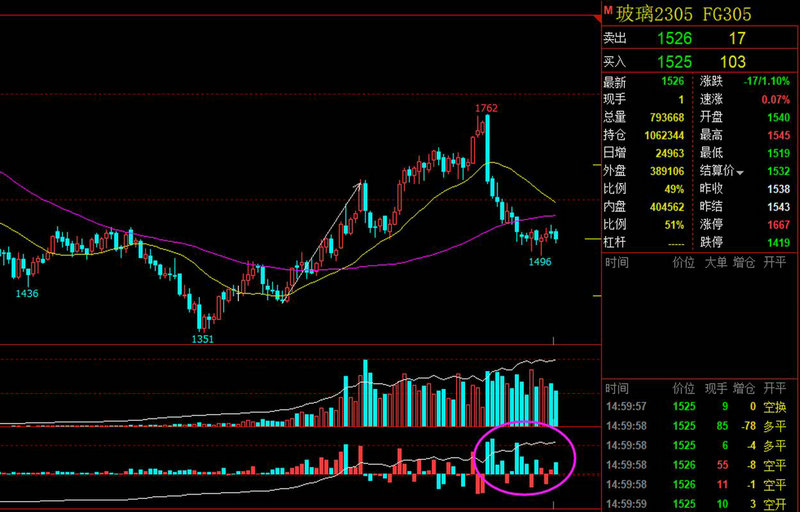Click the 跌停 value 1419

click(777, 242)
